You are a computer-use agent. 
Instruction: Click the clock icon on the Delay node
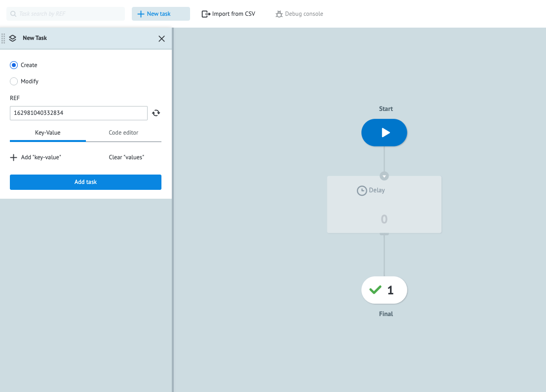tap(361, 190)
